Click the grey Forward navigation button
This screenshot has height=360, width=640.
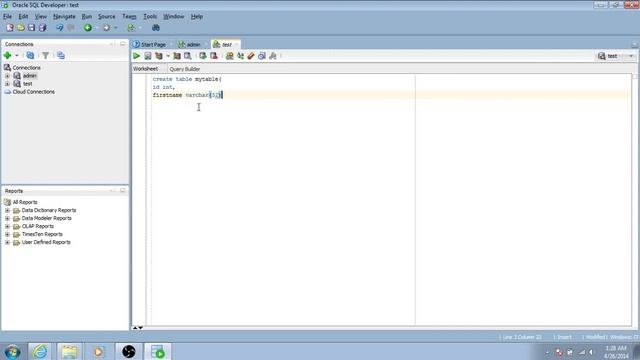[x=107, y=28]
